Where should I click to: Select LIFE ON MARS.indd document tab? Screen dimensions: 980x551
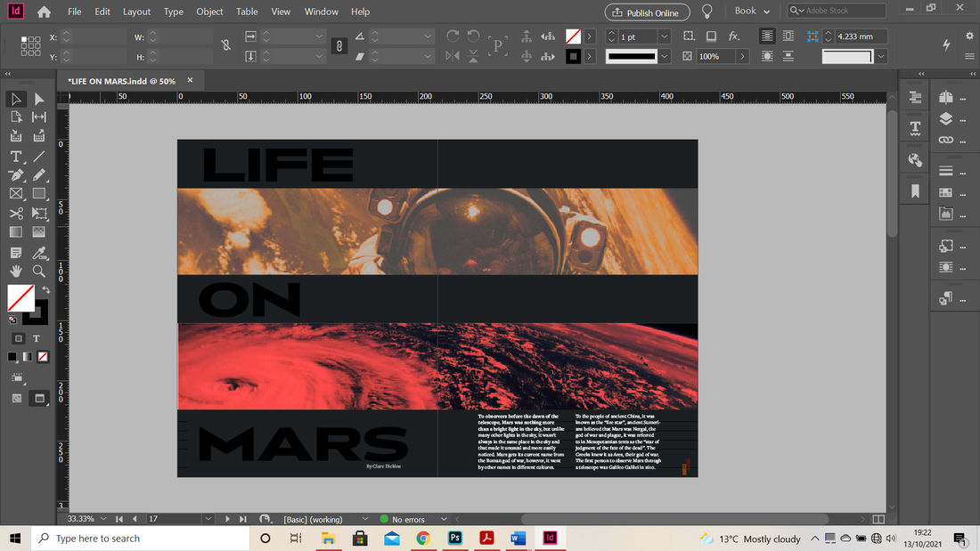[x=121, y=81]
